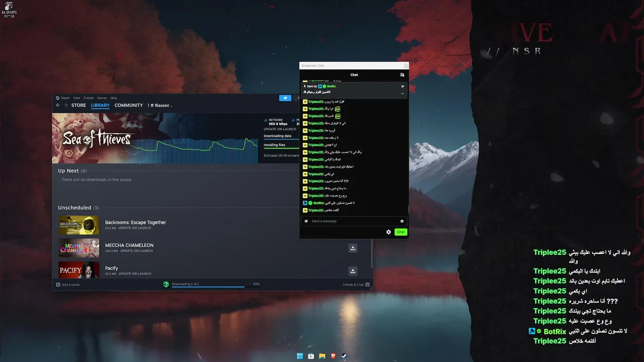Switch to the COMMUNITY tab in Steam

(129, 106)
